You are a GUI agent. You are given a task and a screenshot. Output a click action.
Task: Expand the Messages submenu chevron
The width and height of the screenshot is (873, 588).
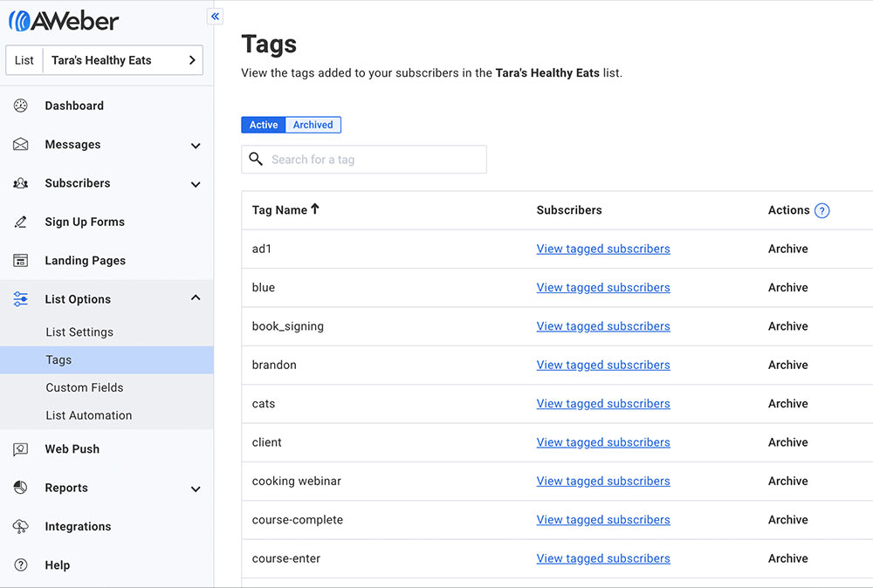pos(196,146)
